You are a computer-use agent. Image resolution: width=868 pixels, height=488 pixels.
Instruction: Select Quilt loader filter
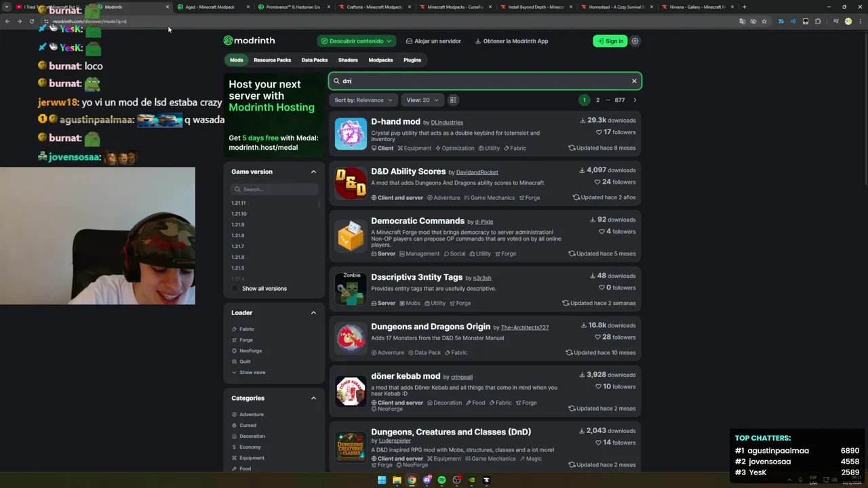tap(241, 361)
